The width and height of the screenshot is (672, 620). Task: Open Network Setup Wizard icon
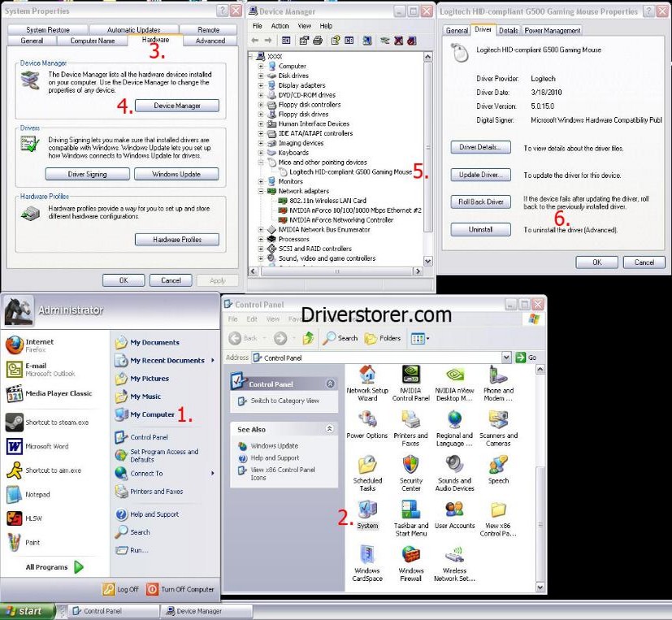coord(367,383)
